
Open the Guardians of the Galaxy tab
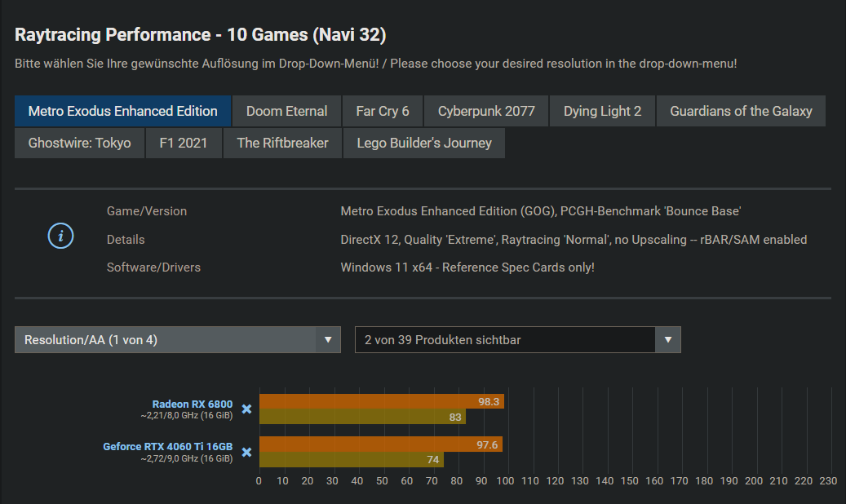tap(741, 111)
